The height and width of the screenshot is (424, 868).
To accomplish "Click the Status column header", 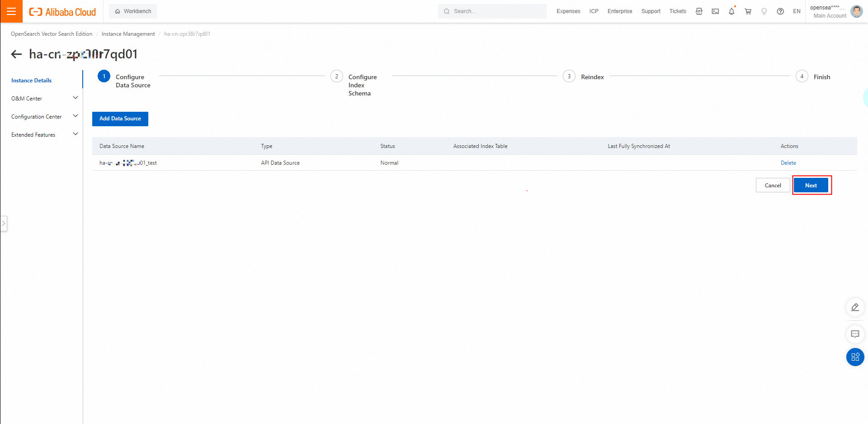I will click(387, 146).
